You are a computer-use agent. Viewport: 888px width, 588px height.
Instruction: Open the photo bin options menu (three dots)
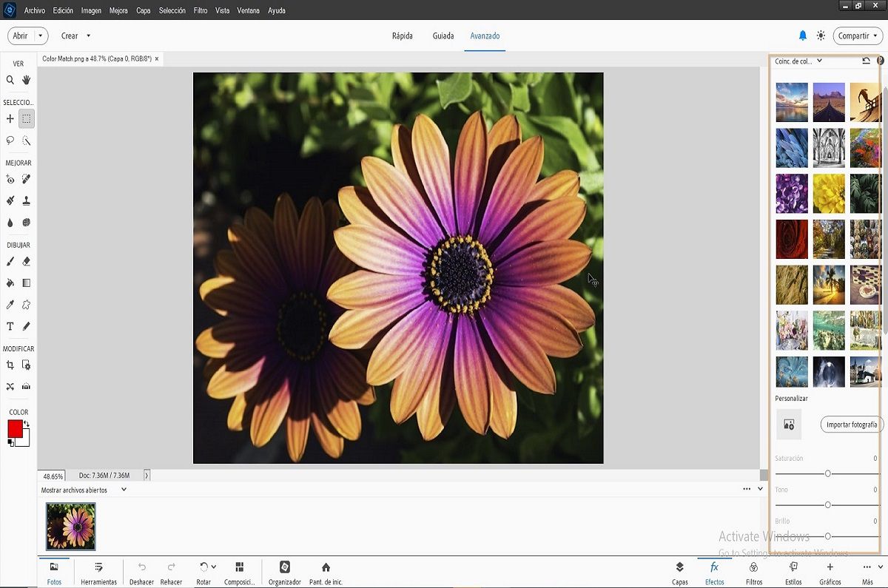pyautogui.click(x=747, y=489)
